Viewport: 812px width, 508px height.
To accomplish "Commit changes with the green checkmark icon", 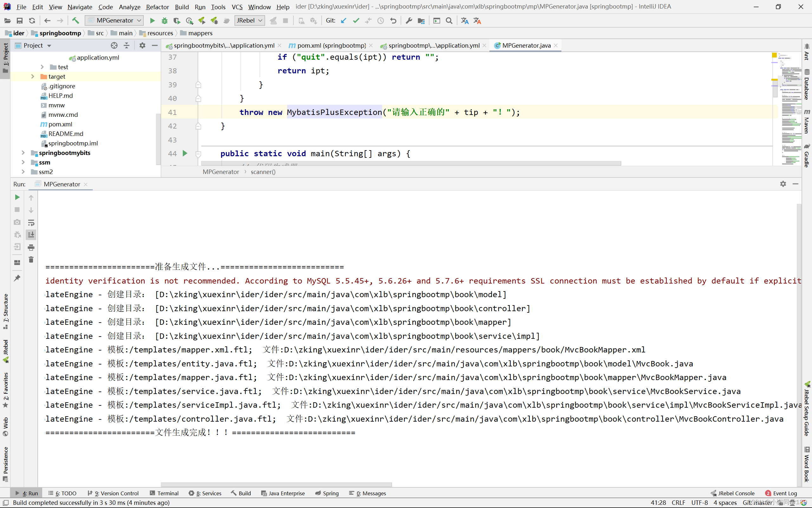I will 356,21.
